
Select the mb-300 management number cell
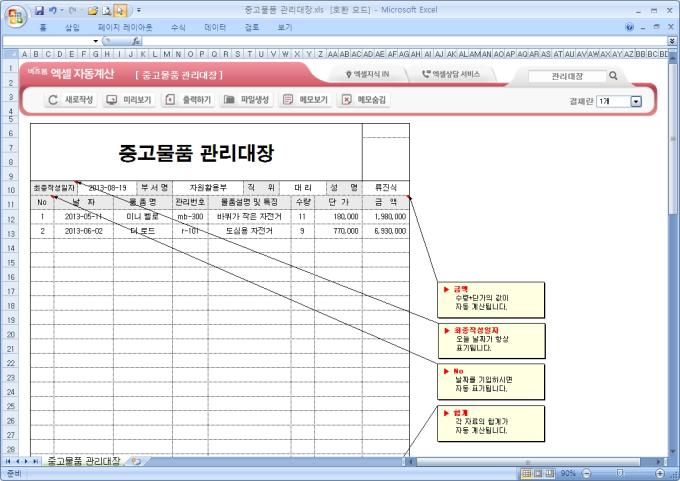tap(190, 216)
